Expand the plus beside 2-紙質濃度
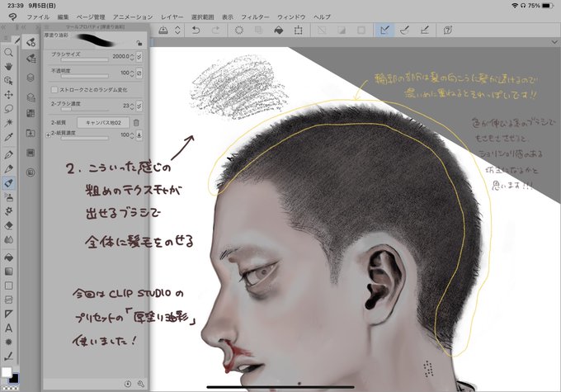The height and width of the screenshot is (392, 561). pos(49,135)
